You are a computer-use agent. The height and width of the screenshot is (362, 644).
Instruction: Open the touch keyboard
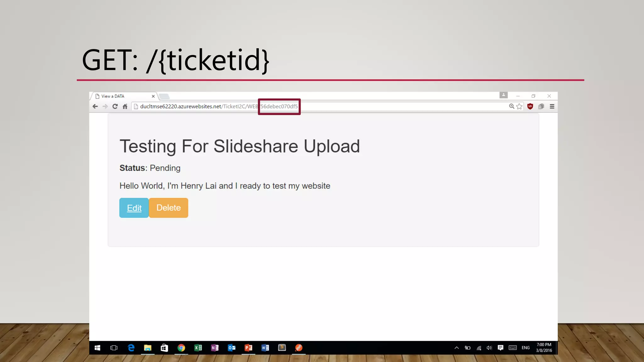tap(513, 348)
